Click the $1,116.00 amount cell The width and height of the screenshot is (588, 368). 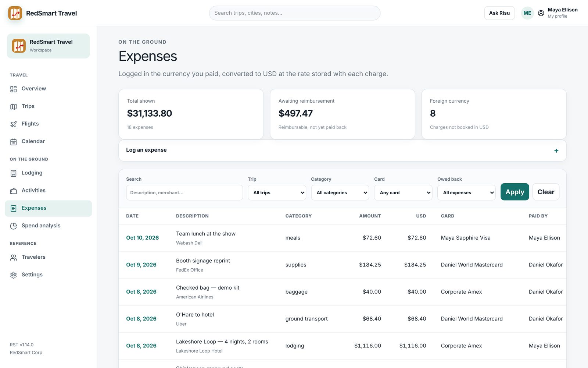pyautogui.click(x=367, y=346)
